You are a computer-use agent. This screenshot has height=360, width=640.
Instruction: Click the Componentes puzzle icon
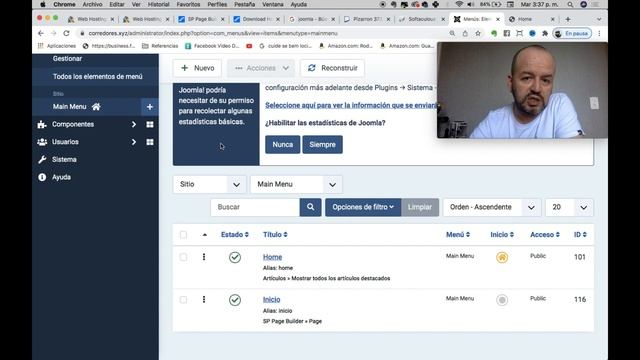(42, 124)
